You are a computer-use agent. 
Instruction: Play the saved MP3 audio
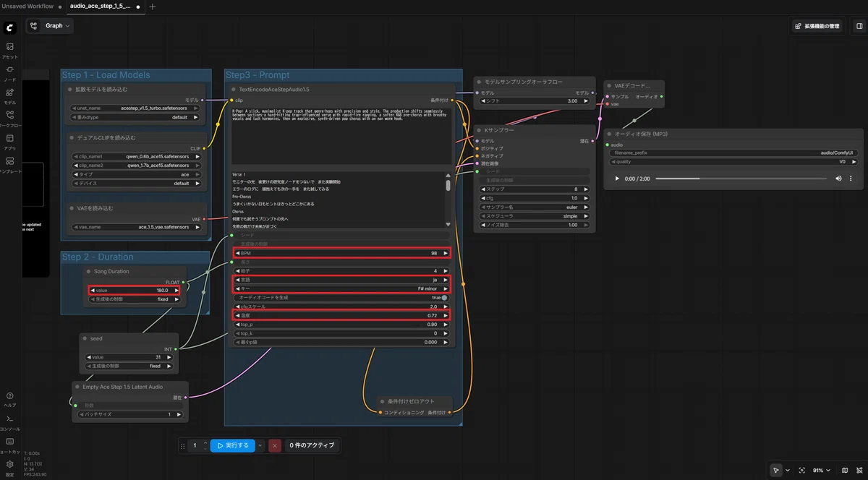(617, 179)
